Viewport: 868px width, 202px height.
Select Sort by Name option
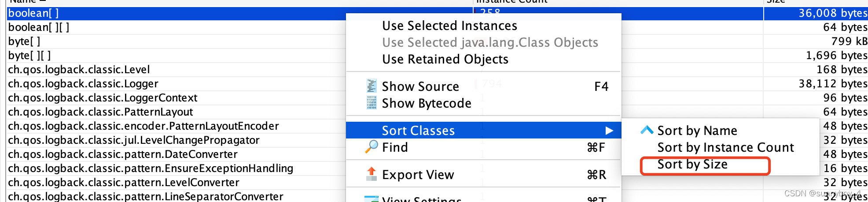point(697,131)
